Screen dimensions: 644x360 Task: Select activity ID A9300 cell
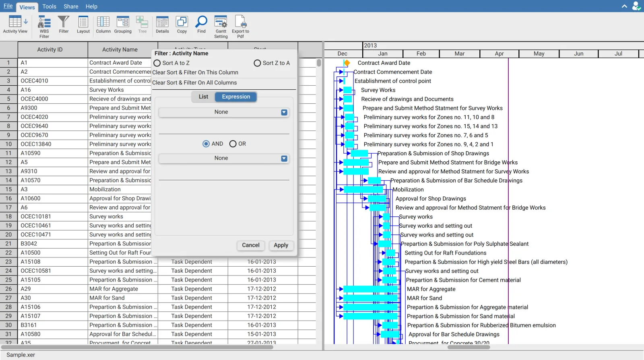click(x=53, y=108)
